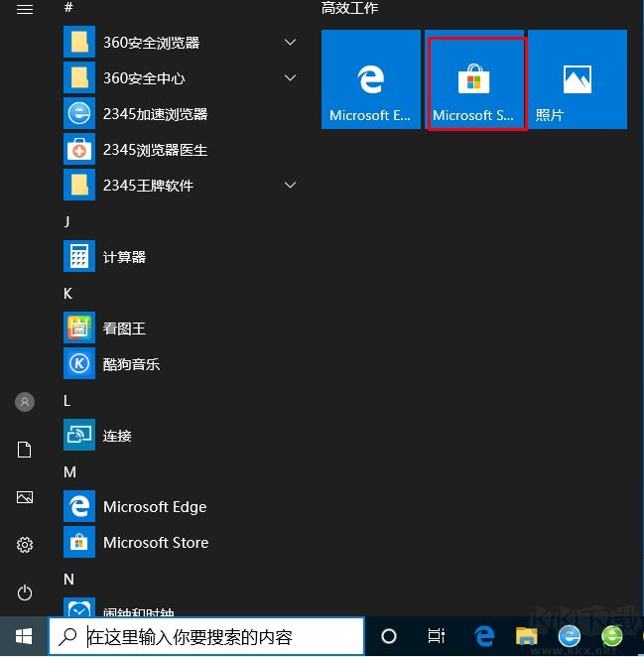Click the user account avatar icon
The image size is (644, 657).
click(25, 402)
